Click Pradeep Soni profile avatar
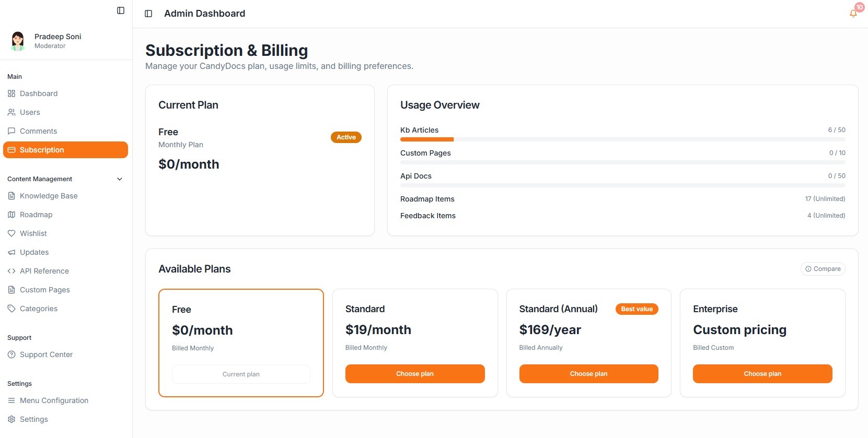The width and height of the screenshot is (868, 438). [18, 41]
